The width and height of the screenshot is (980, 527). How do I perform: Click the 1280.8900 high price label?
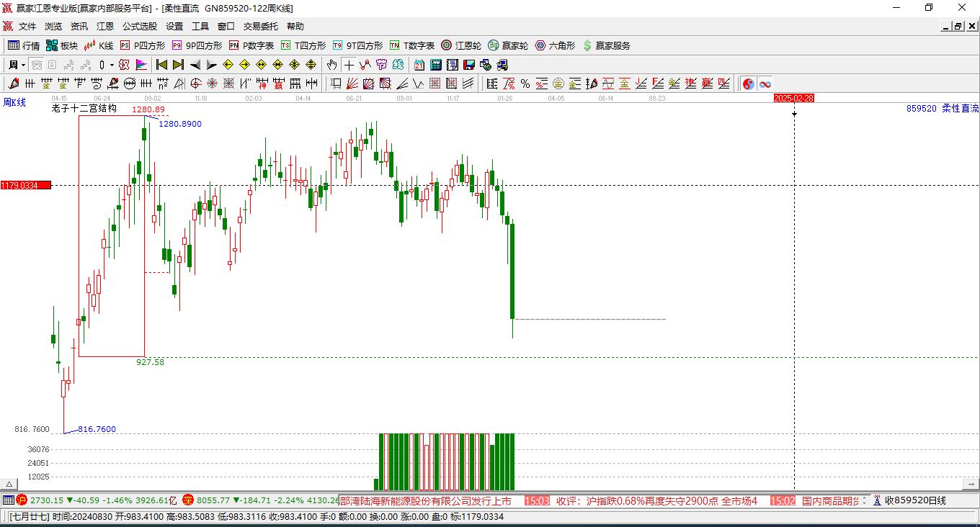pyautogui.click(x=180, y=124)
